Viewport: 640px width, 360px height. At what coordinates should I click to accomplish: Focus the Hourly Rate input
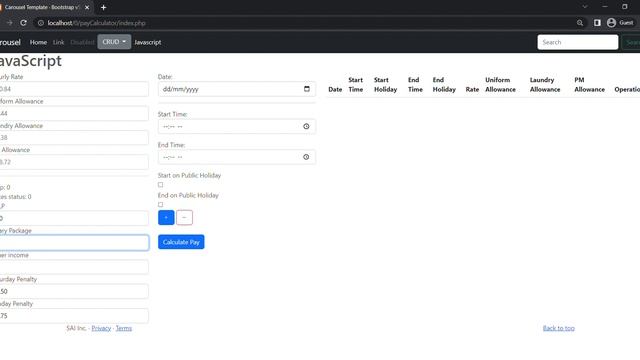pyautogui.click(x=74, y=89)
